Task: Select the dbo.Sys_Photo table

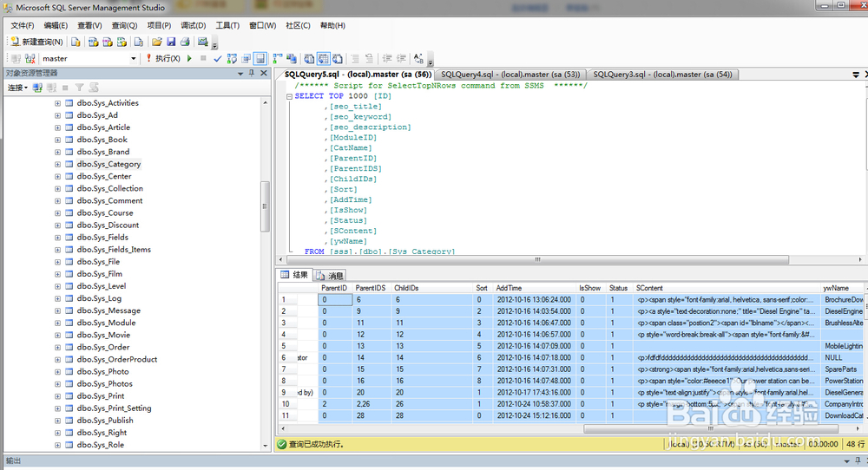Action: pos(103,371)
